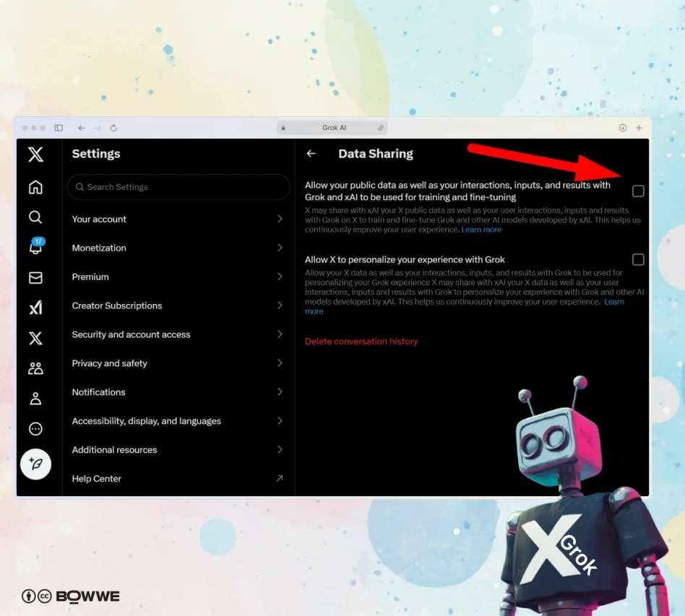The image size is (685, 616).
Task: Open Privacy and safety item
Action: pyautogui.click(x=178, y=363)
